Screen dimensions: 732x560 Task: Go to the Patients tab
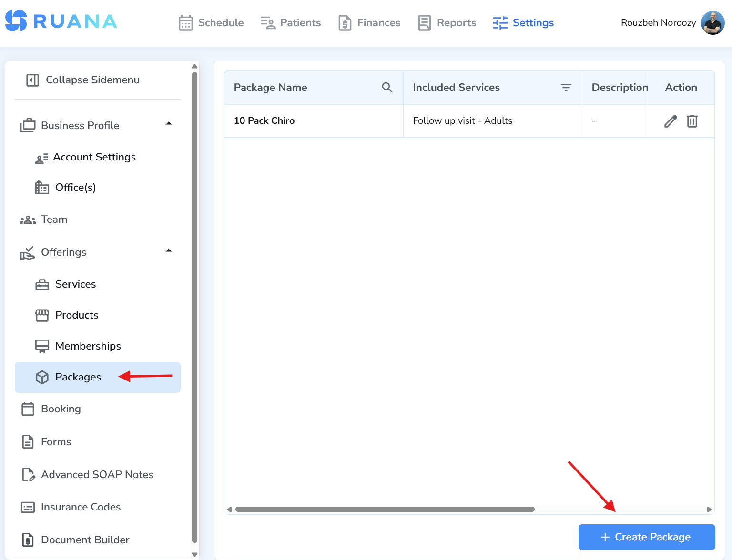pyautogui.click(x=291, y=23)
